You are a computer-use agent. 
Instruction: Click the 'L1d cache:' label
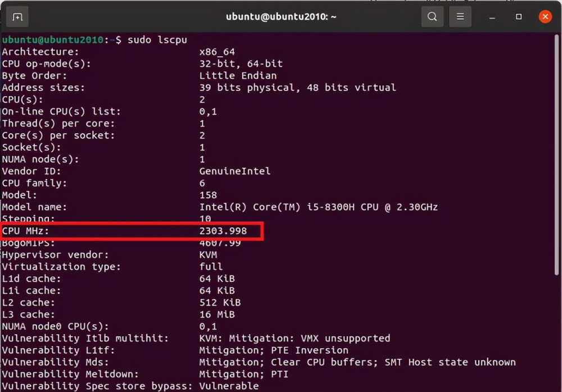click(x=31, y=279)
